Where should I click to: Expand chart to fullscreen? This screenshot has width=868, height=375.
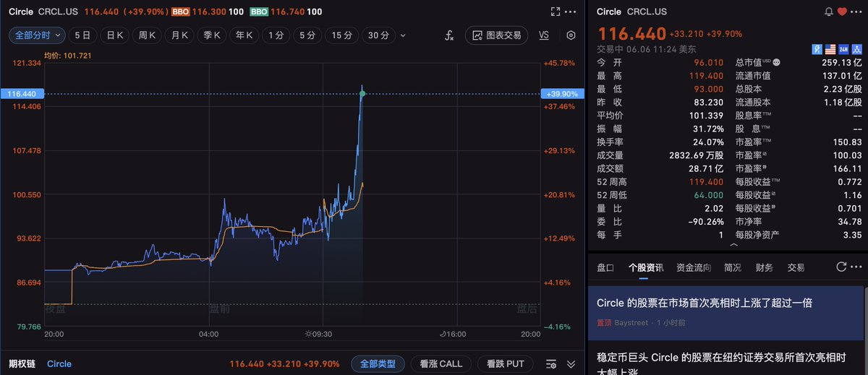pyautogui.click(x=556, y=12)
